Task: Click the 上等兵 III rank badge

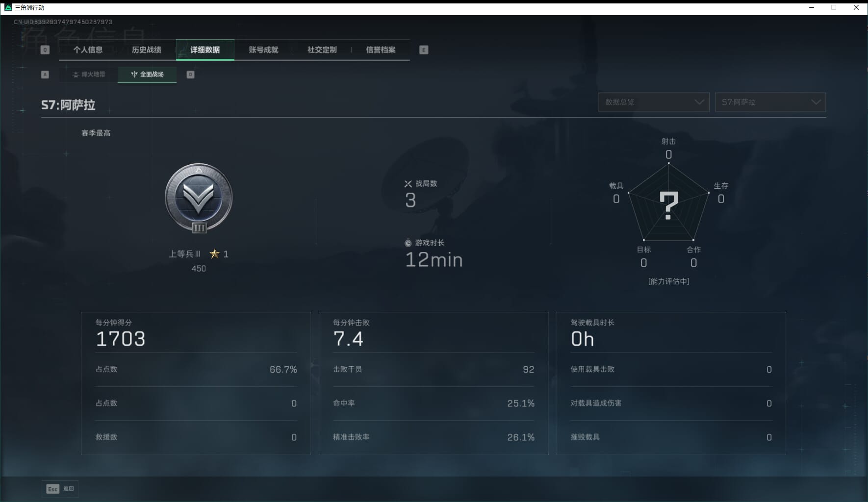Action: coord(199,198)
